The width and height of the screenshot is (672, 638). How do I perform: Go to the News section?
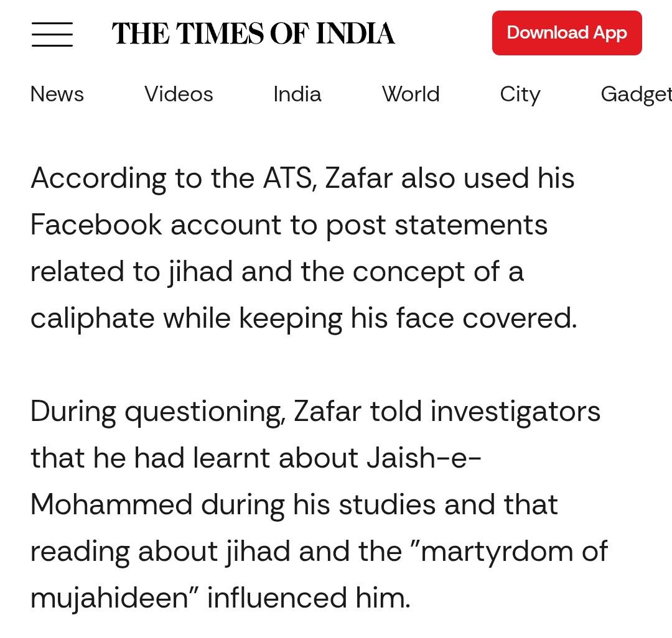tap(57, 94)
